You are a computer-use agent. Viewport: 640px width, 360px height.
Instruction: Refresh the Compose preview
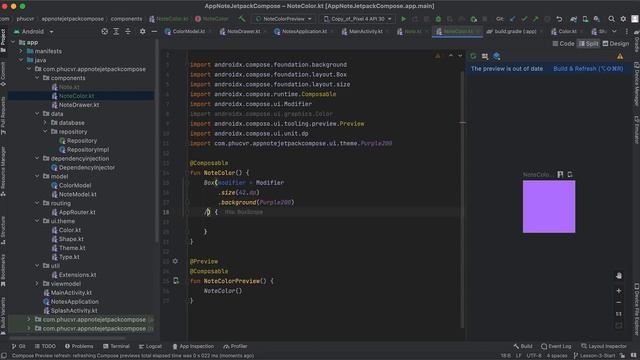[473, 56]
